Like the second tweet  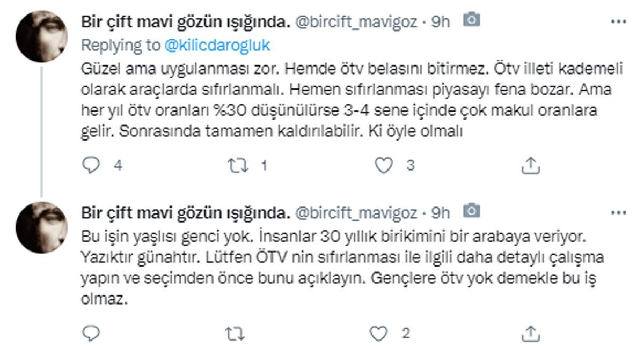[x=379, y=334]
